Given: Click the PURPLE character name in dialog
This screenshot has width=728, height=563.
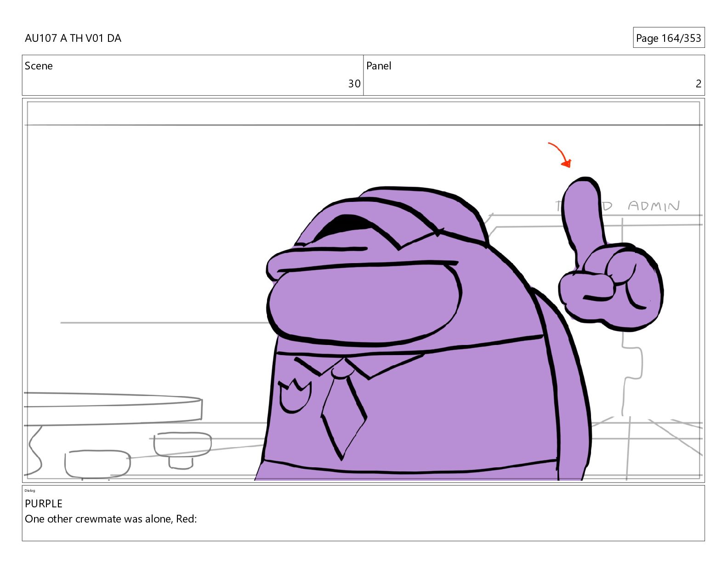Looking at the screenshot, I should click(x=44, y=504).
